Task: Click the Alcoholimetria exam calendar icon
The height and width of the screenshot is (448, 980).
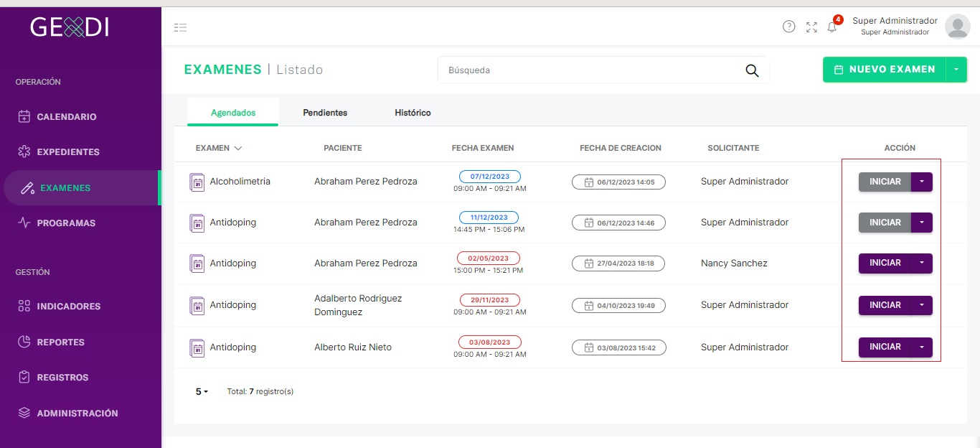Action: [x=197, y=182]
